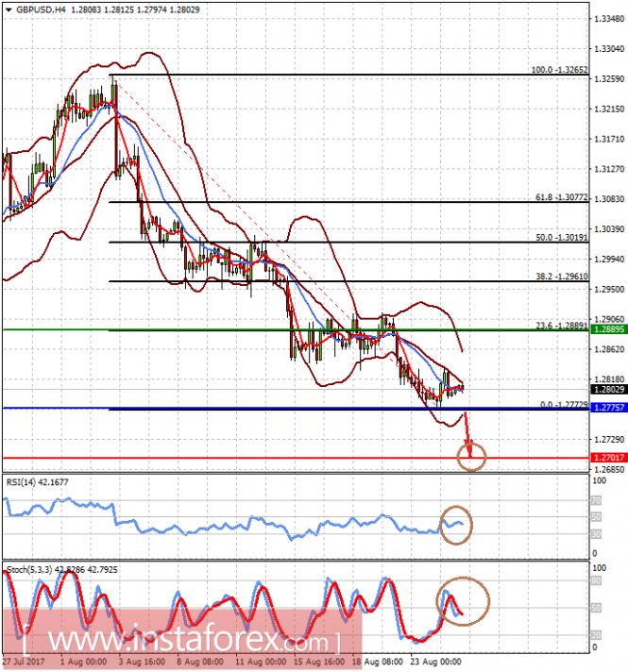628x672 pixels.
Task: Click the blue 1.27757 price tag
Action: [x=607, y=435]
